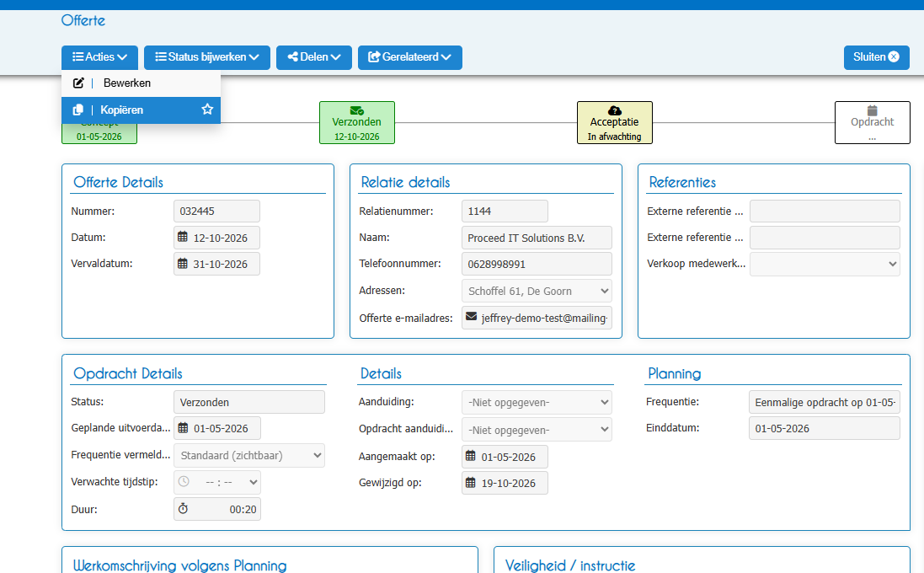Click the calendar icon in Vervaldatum field
The height and width of the screenshot is (573, 924).
coord(183,264)
